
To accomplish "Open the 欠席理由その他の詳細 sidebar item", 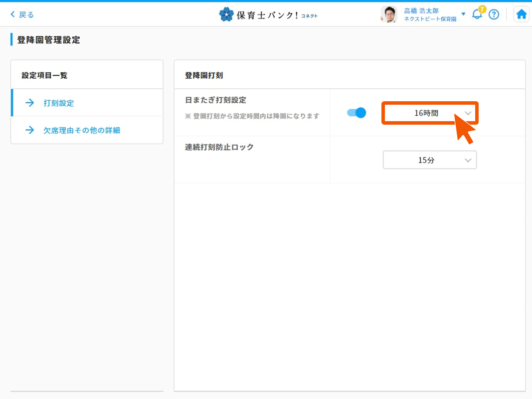I will pos(82,130).
